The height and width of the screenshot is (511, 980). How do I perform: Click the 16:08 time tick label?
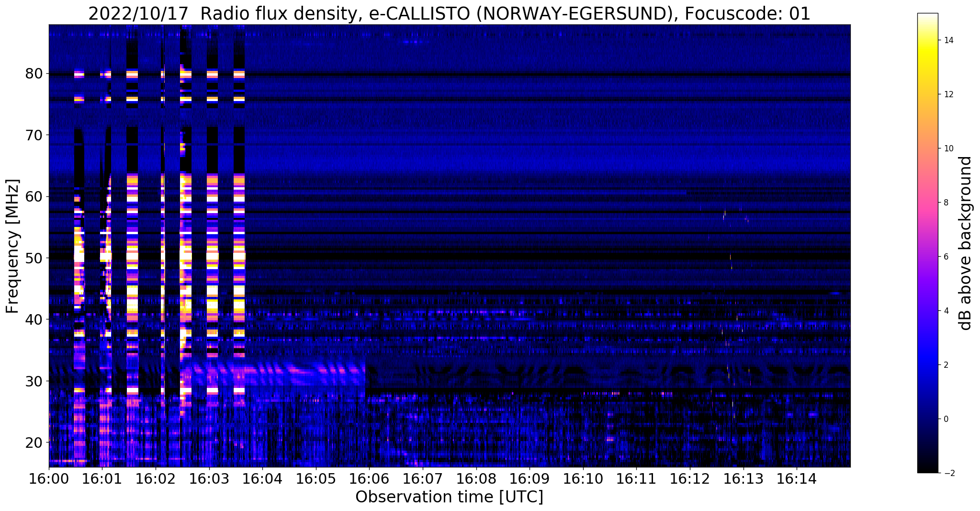click(x=476, y=479)
